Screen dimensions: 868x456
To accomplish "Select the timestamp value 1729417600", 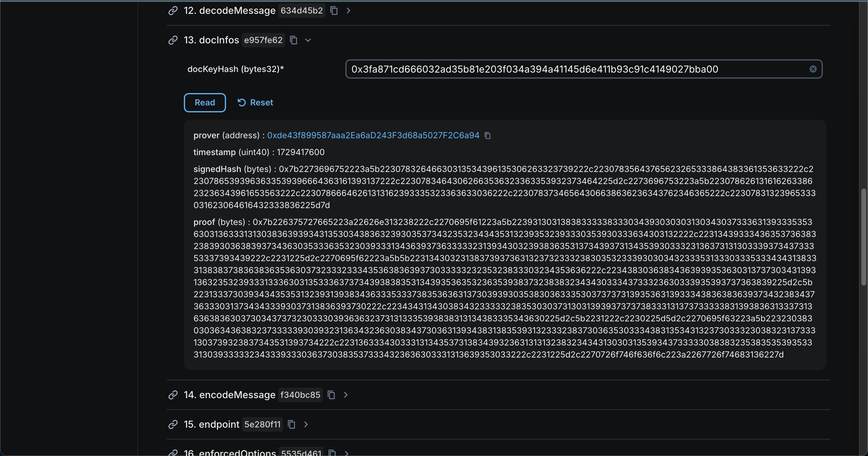I will pos(300,152).
